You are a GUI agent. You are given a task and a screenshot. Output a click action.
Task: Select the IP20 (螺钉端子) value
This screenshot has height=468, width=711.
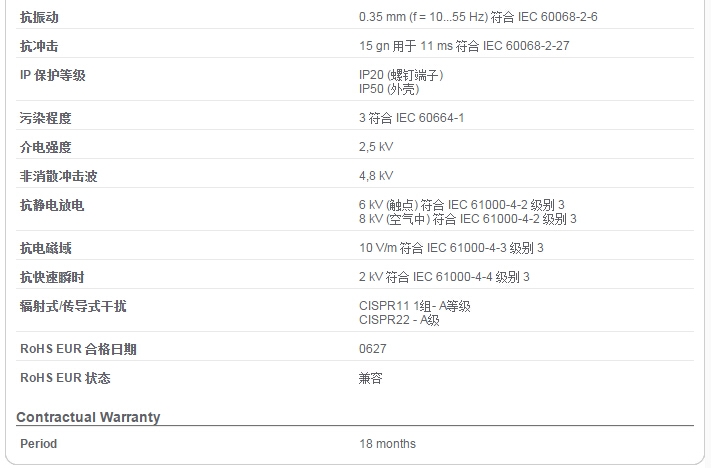click(x=401, y=75)
